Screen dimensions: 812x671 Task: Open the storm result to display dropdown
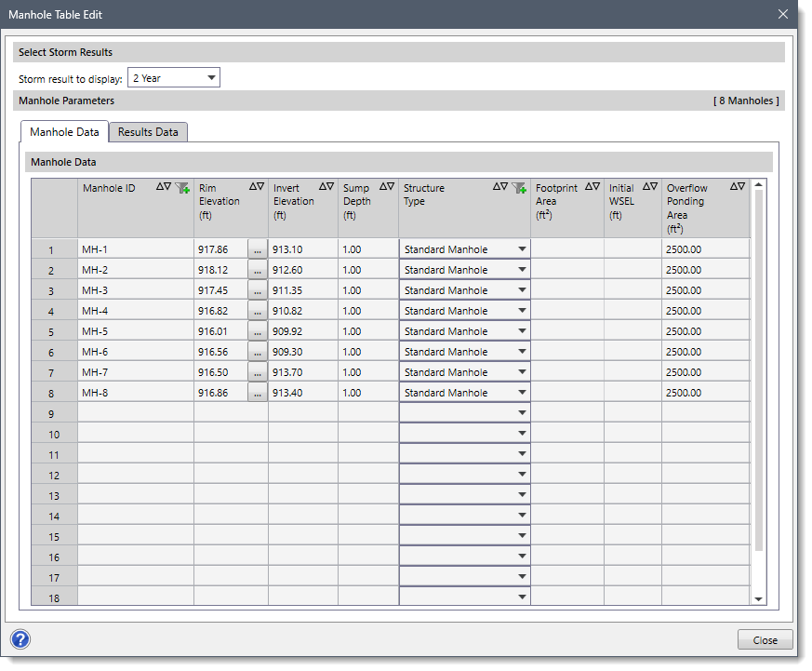click(x=211, y=77)
